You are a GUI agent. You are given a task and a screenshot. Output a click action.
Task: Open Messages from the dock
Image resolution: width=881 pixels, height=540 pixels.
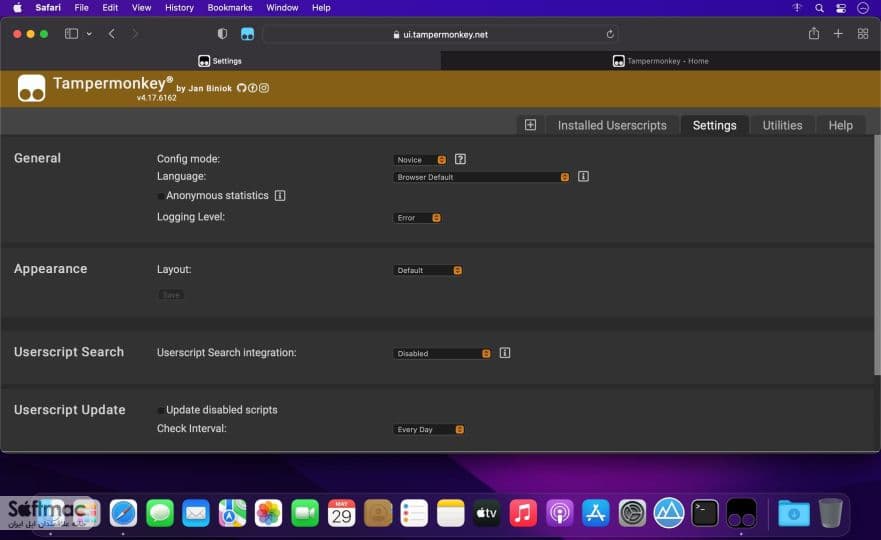coord(160,512)
